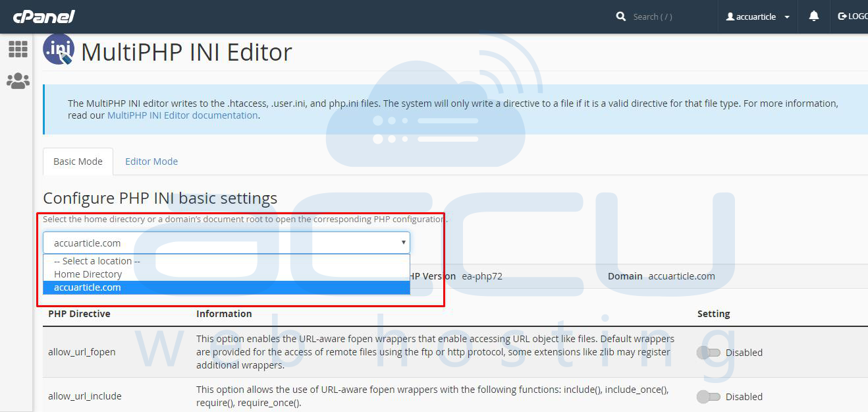This screenshot has height=412, width=868.
Task: Choose accuarticle.com option in list
Action: tap(227, 287)
